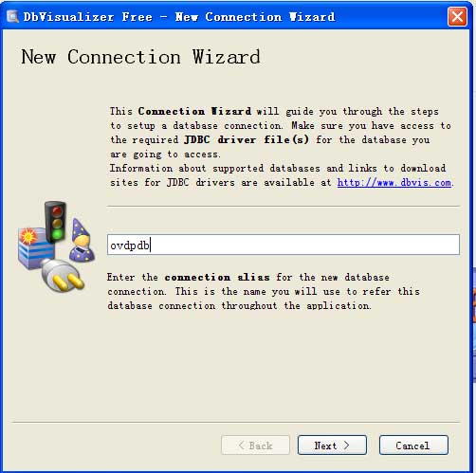Click the separator line below the intro paragraph
This screenshot has height=473, width=476.
pyautogui.click(x=284, y=206)
